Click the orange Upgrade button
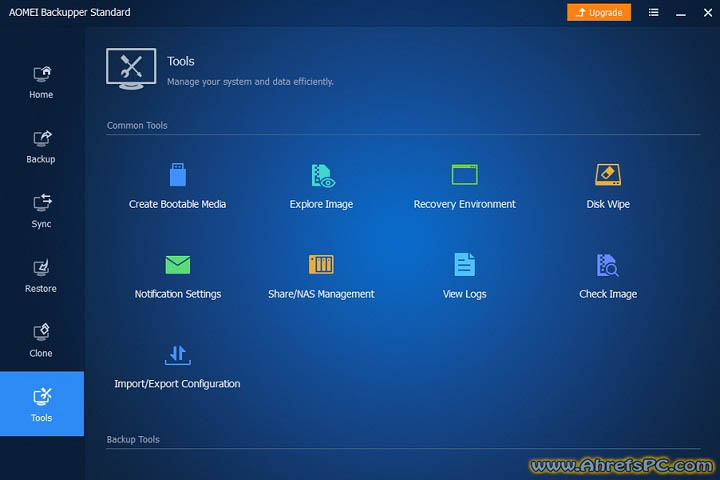Screen dimensions: 720x480 tap(599, 12)
